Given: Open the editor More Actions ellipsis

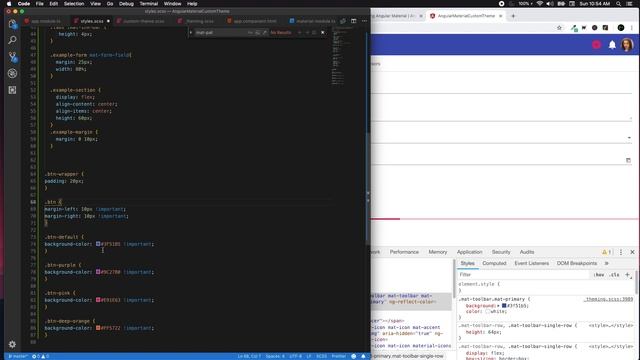Looking at the screenshot, I should 364,21.
